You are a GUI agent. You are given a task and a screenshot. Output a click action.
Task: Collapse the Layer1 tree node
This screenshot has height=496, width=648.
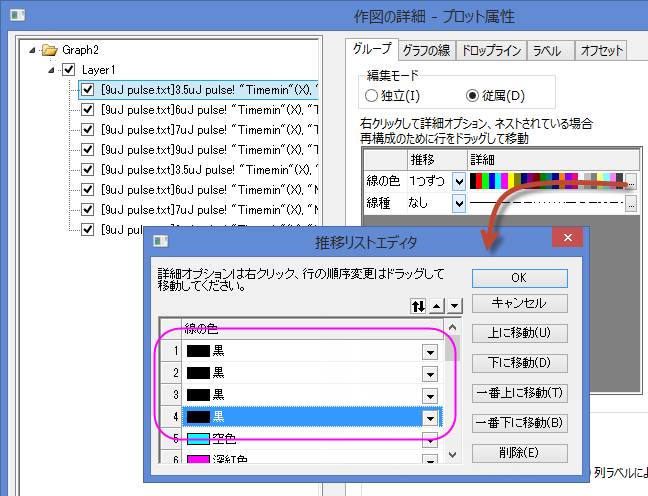(x=51, y=70)
